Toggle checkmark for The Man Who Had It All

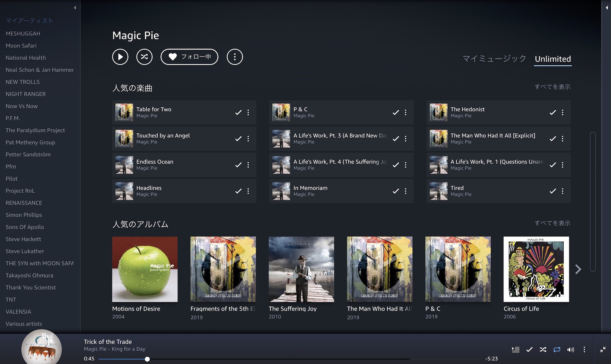553,139
